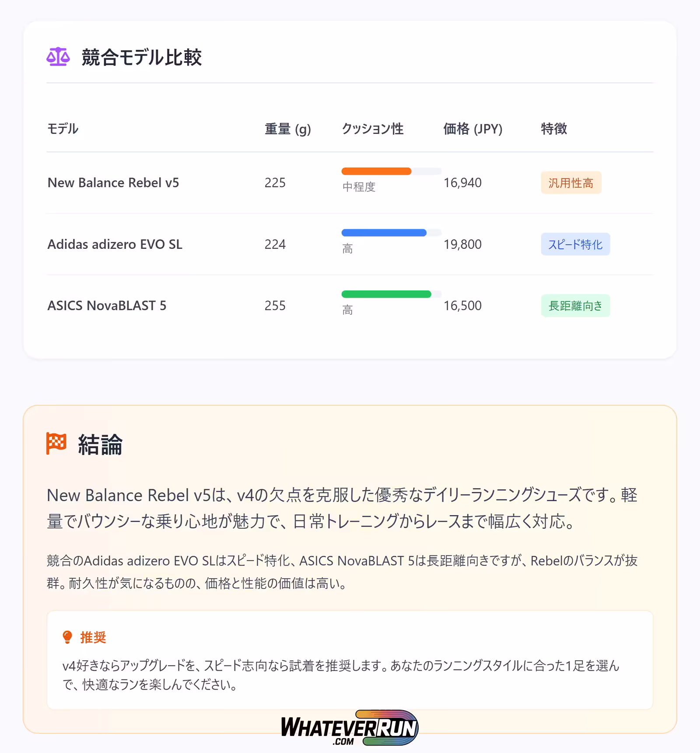Select the スピード特化 feature tag

pyautogui.click(x=575, y=244)
